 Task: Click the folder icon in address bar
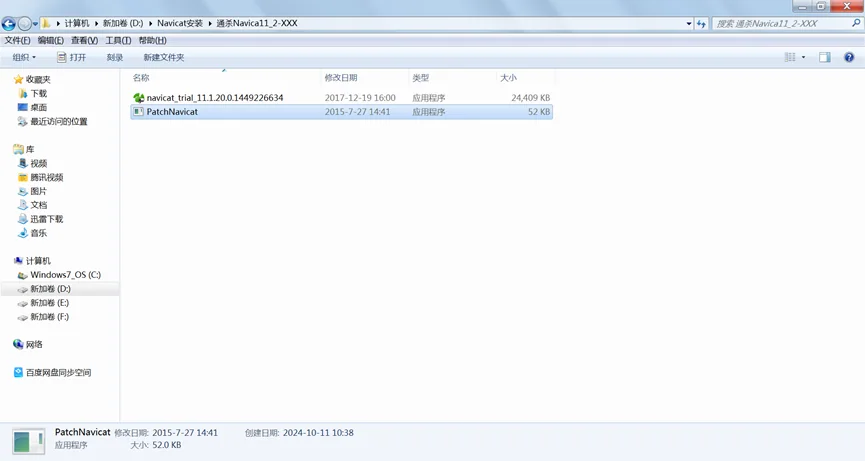(x=46, y=23)
